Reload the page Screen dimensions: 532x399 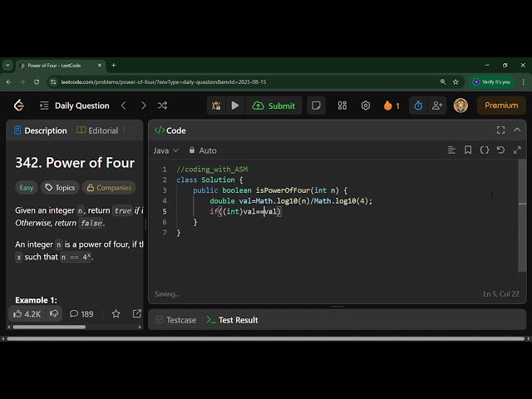37,82
